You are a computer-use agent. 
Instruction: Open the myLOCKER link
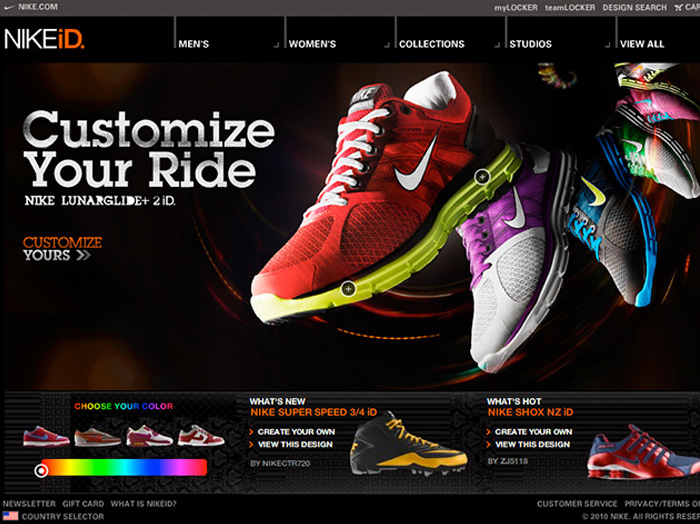click(x=516, y=8)
